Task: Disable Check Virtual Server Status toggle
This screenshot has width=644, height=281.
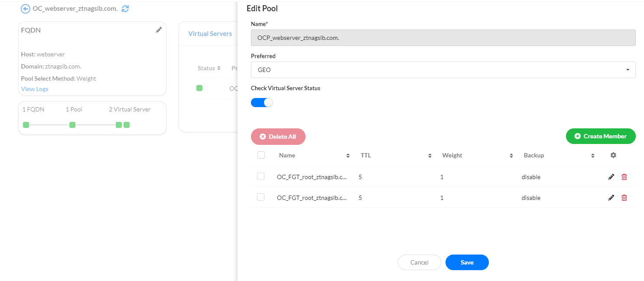Action: (262, 102)
